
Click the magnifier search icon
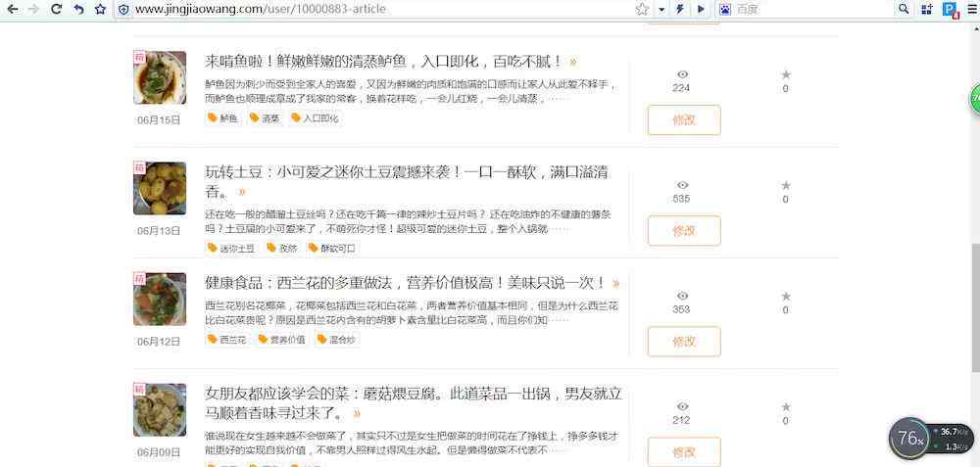[904, 9]
